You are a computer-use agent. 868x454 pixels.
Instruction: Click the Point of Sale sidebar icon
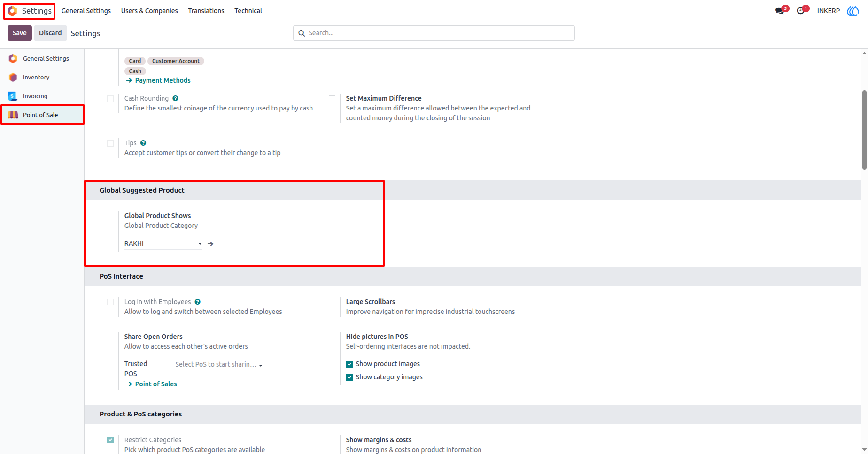13,115
